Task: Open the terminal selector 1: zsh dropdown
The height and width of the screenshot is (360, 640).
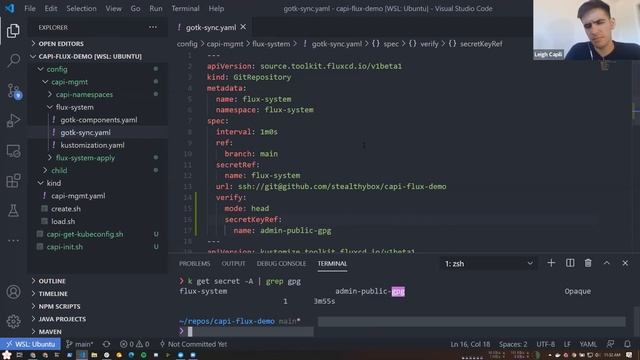Action: [489, 264]
